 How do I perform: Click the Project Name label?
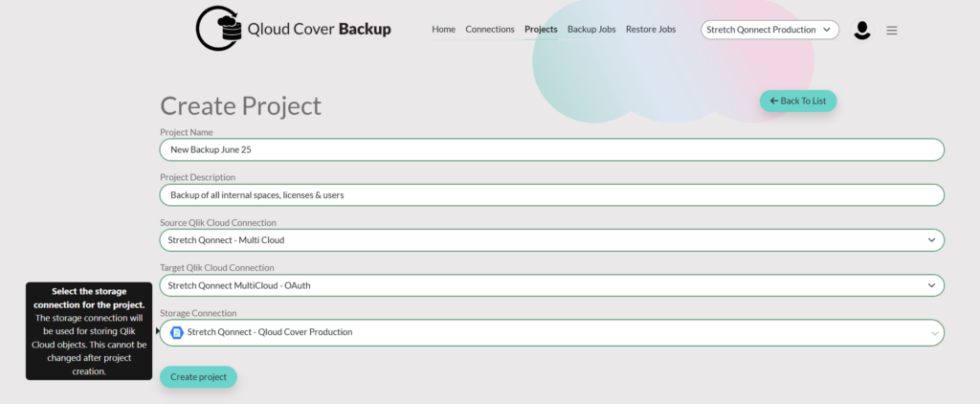pos(187,132)
